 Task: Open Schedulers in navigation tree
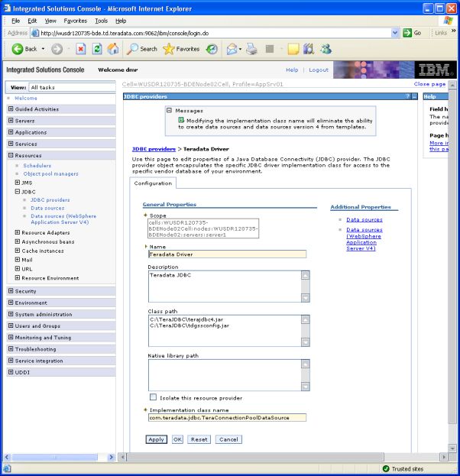point(37,166)
